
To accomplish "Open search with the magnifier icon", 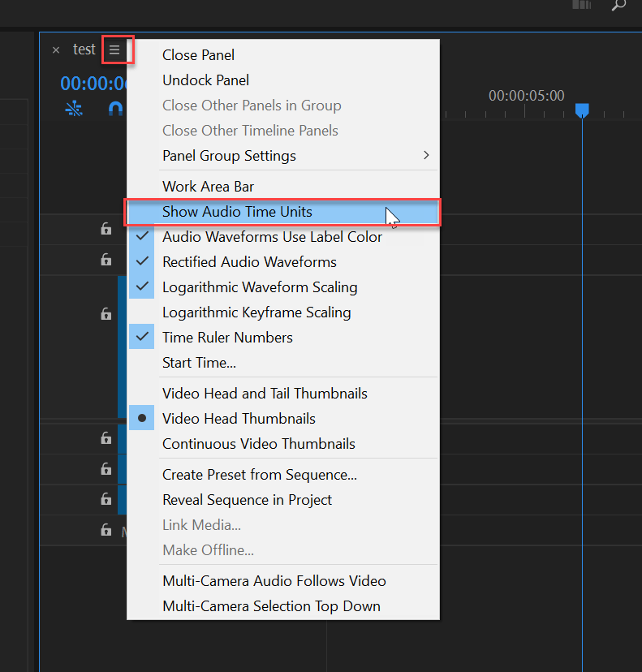I will click(x=618, y=6).
